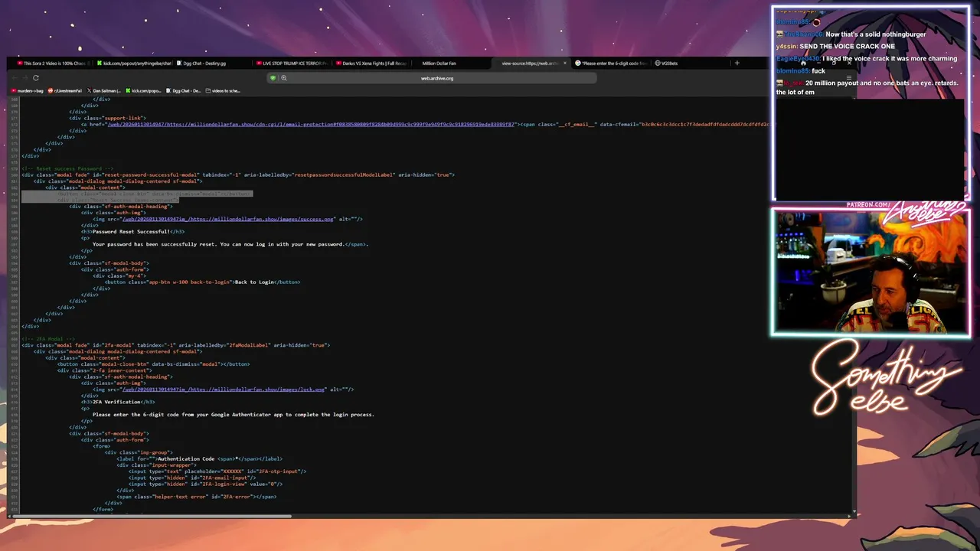Click the 2FA-otp-input source line
The width and height of the screenshot is (980, 551).
coord(217,471)
